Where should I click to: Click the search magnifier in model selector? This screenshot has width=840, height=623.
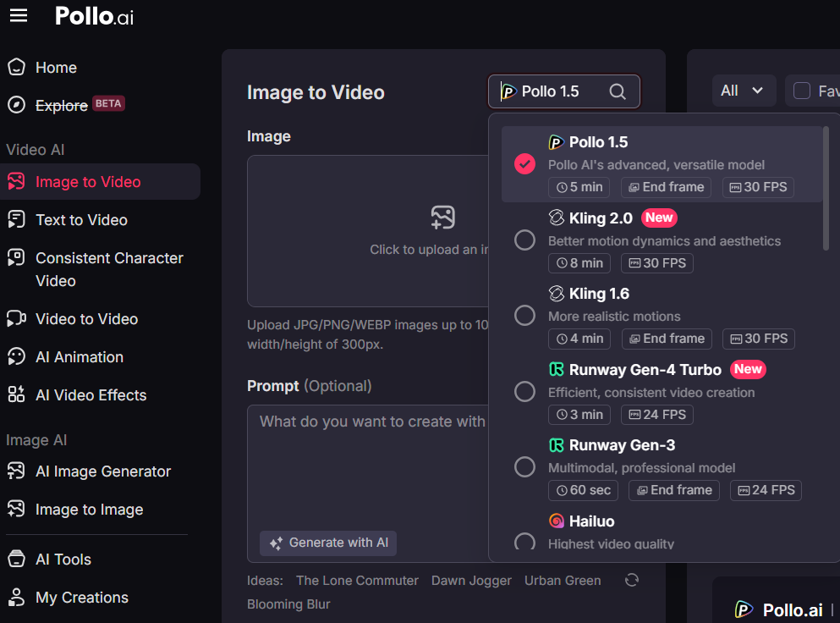(x=618, y=91)
